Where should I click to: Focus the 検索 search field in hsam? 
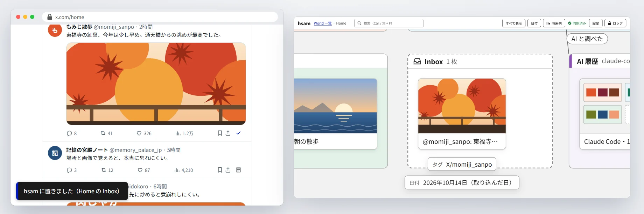pos(389,23)
